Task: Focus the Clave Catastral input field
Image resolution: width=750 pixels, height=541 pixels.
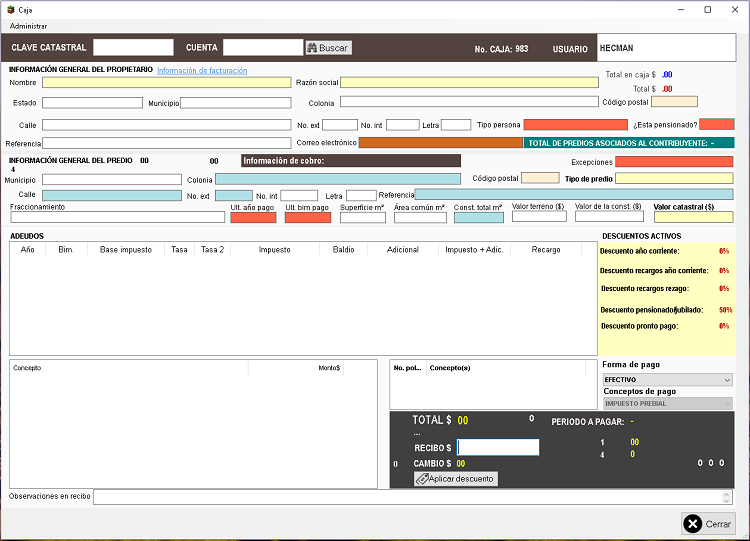Action: [133, 47]
